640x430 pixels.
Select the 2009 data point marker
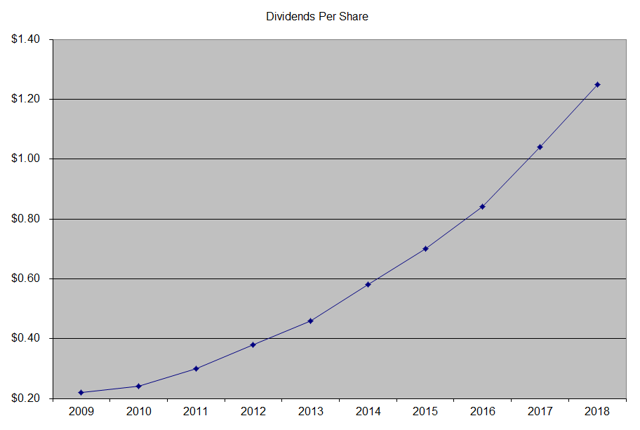click(81, 392)
